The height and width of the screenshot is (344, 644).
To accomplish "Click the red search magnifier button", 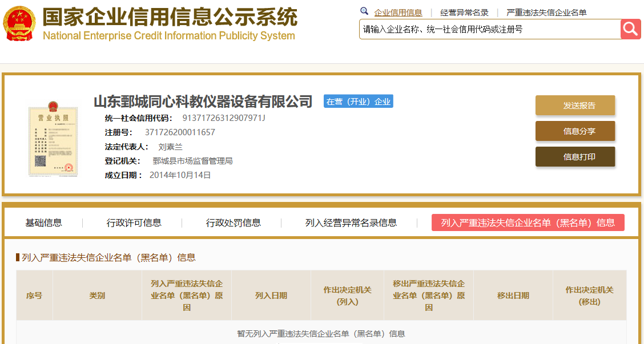I will pos(630,29).
